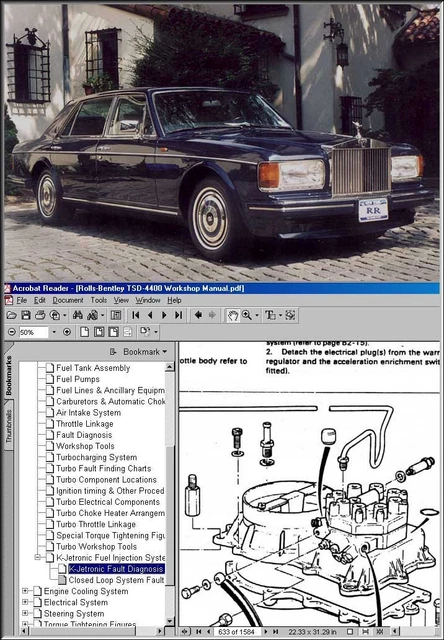The image size is (444, 640).
Task: Expand Engine Cooling System bookmark
Action: click(25, 591)
